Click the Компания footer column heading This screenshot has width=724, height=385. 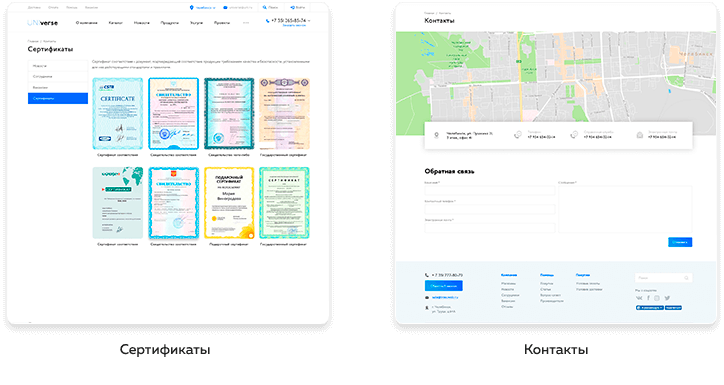[509, 275]
